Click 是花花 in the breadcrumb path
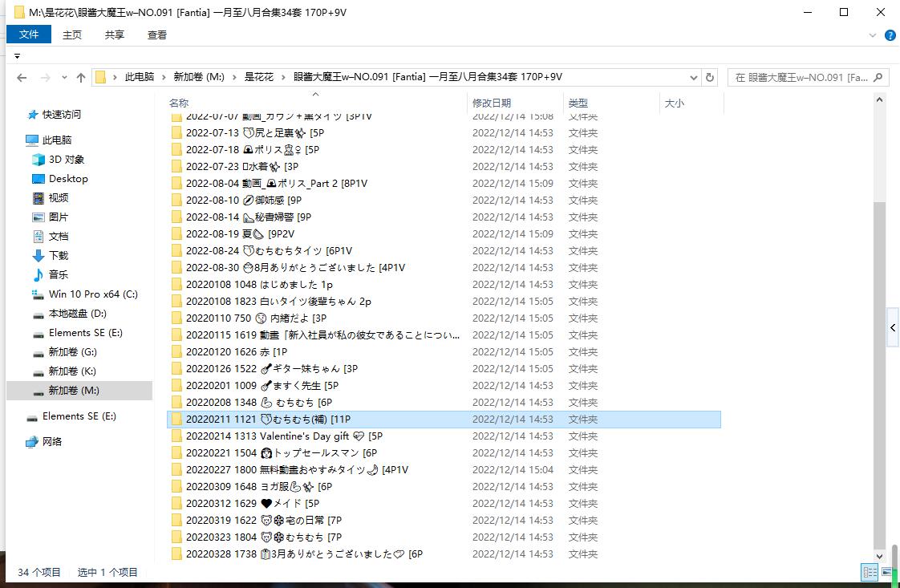Image resolution: width=900 pixels, height=588 pixels. click(258, 77)
